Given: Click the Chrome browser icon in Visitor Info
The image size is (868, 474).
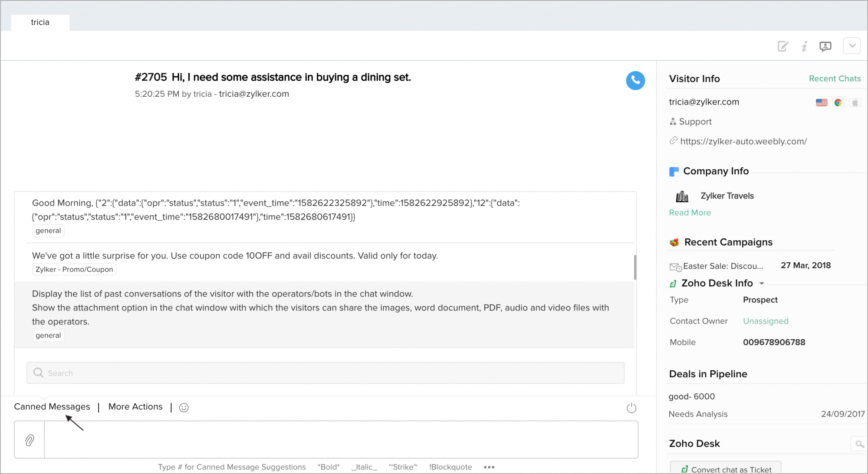Looking at the screenshot, I should pos(838,102).
